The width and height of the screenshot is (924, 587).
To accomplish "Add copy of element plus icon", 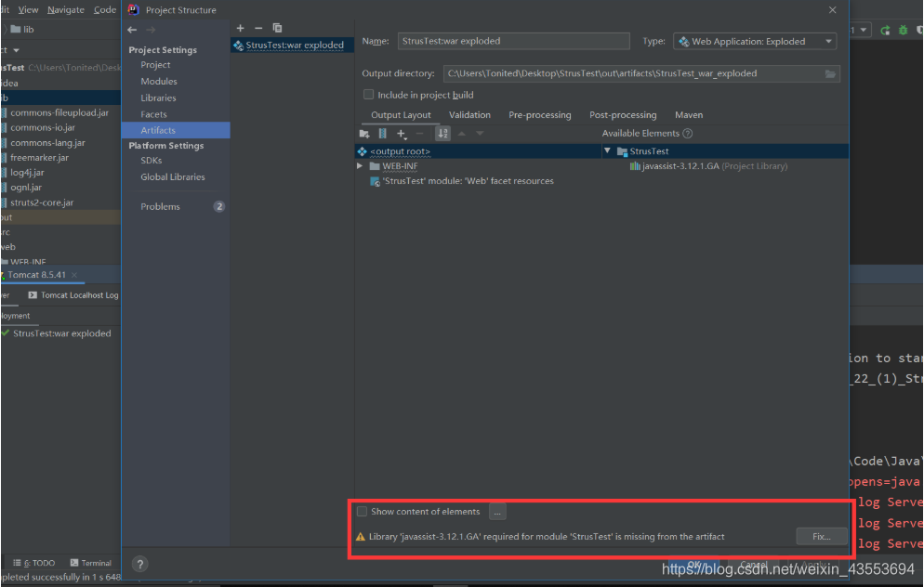I will [x=402, y=134].
